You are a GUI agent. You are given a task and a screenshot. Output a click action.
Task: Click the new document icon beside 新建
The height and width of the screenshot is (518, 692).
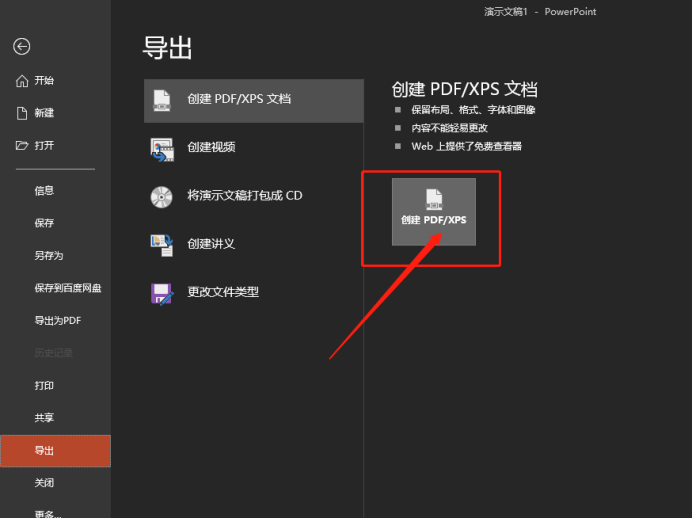[22, 113]
